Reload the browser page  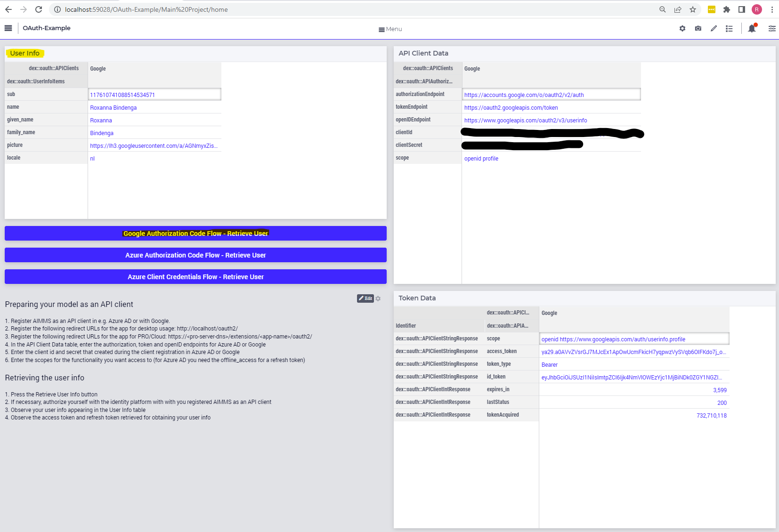click(39, 9)
